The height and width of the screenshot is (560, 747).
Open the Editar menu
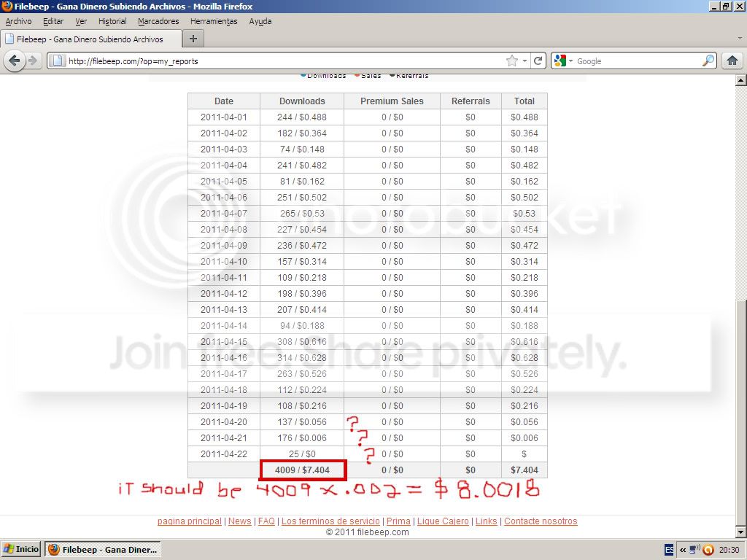coord(53,21)
